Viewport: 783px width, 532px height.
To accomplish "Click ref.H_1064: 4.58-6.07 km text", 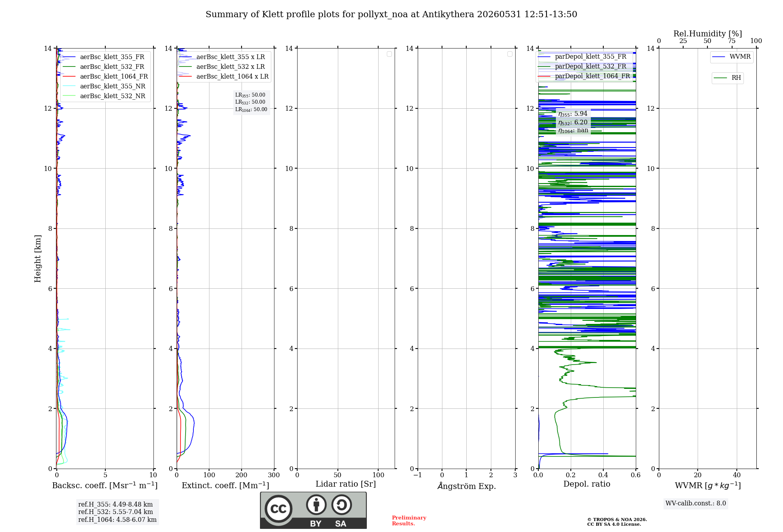I will coord(117,520).
